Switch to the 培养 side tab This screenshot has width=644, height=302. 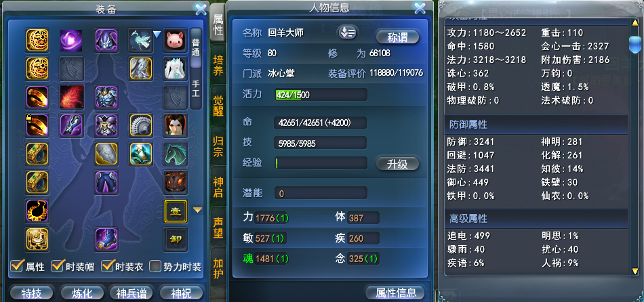[218, 66]
